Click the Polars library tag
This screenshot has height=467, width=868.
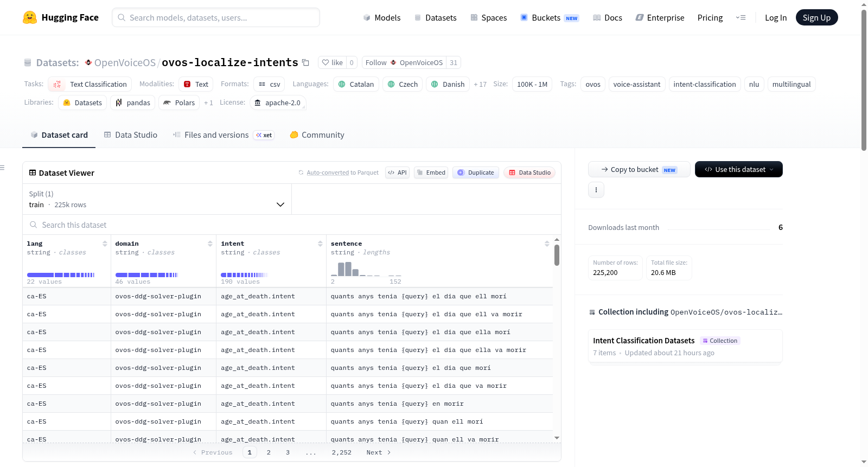coord(179,103)
